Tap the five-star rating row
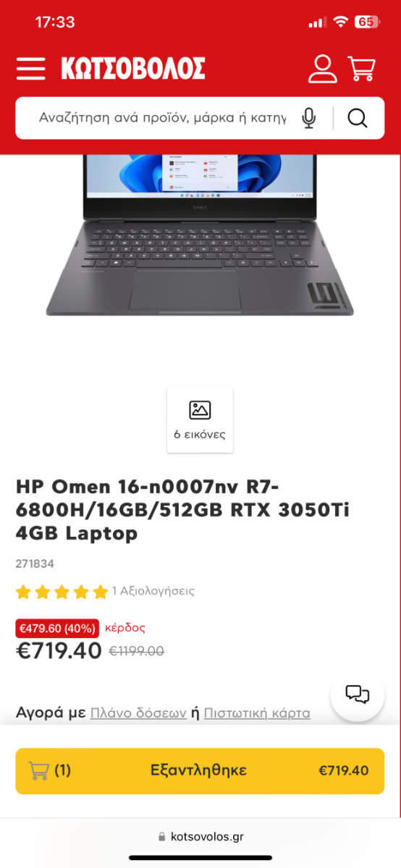The height and width of the screenshot is (868, 401). [x=62, y=592]
